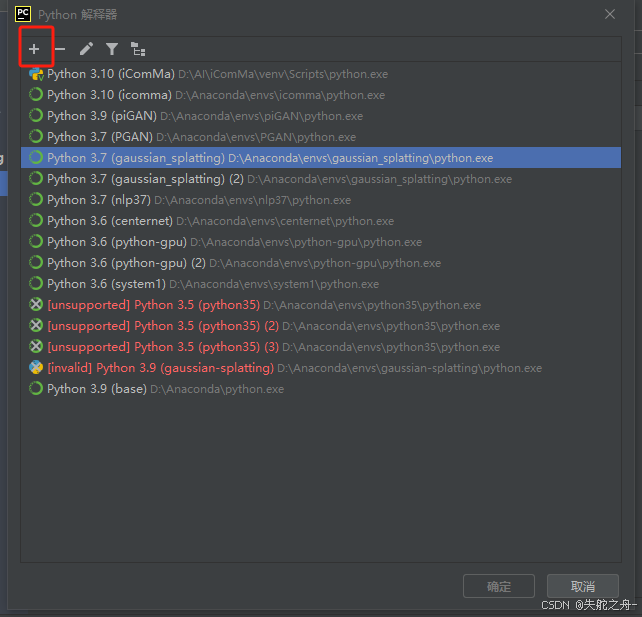Select the highlighted Python 3.7 (gaussian_splatting) row
The width and height of the screenshot is (642, 617).
(x=321, y=158)
